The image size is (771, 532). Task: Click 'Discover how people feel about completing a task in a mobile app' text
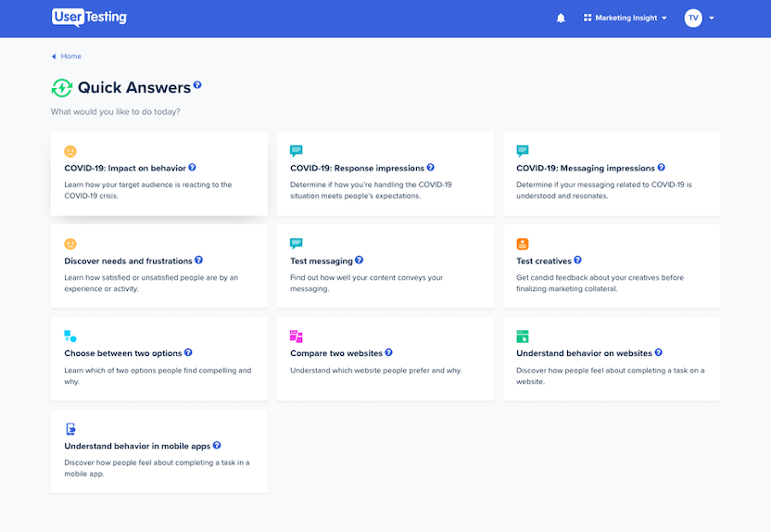(x=157, y=468)
